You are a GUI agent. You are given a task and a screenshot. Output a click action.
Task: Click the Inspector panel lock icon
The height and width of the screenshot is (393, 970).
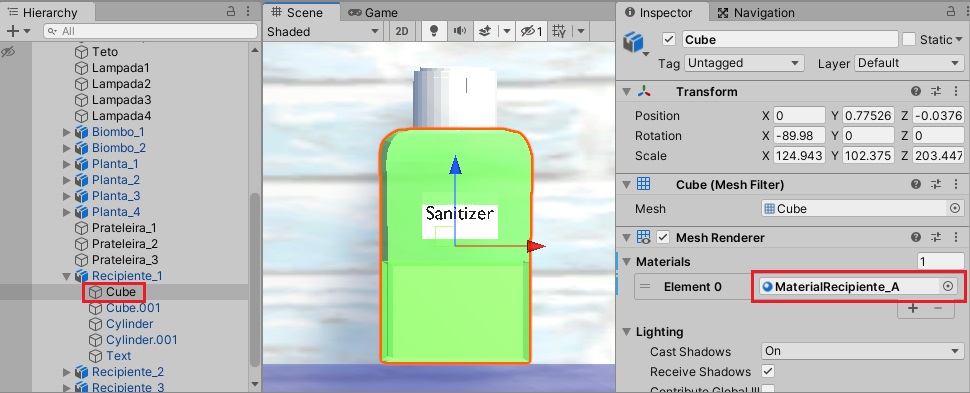click(951, 11)
